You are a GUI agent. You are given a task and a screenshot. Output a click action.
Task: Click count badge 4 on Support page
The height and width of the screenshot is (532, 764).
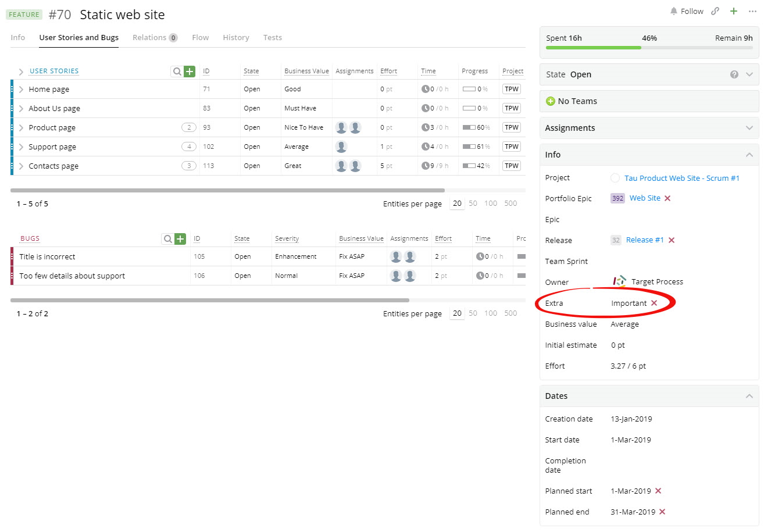point(189,147)
